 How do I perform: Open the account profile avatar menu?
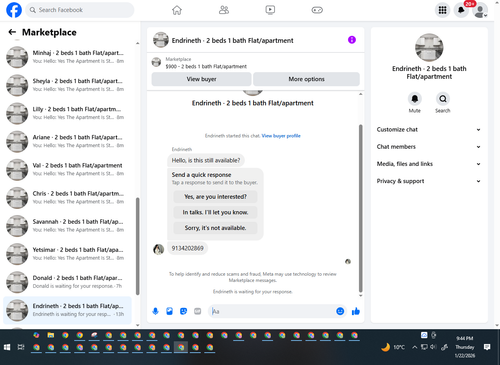coord(480,10)
